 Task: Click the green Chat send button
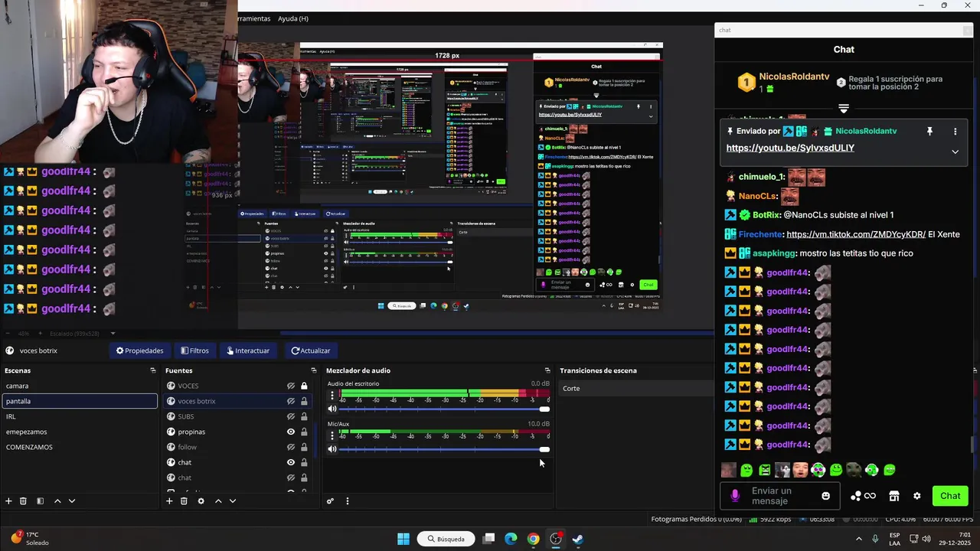tap(950, 496)
